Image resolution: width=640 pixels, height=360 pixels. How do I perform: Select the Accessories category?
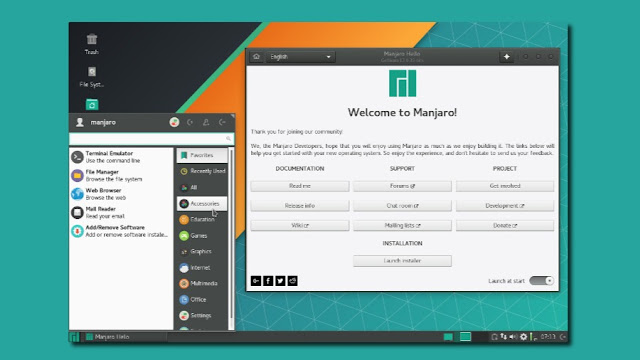pyautogui.click(x=202, y=203)
